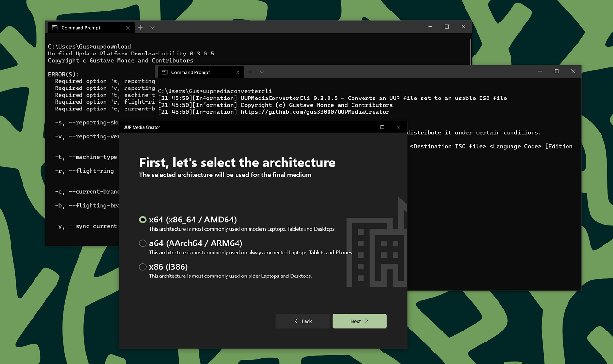This screenshot has height=364, width=613.
Task: Open a new tab in uupdownload terminal window
Action: pyautogui.click(x=140, y=28)
